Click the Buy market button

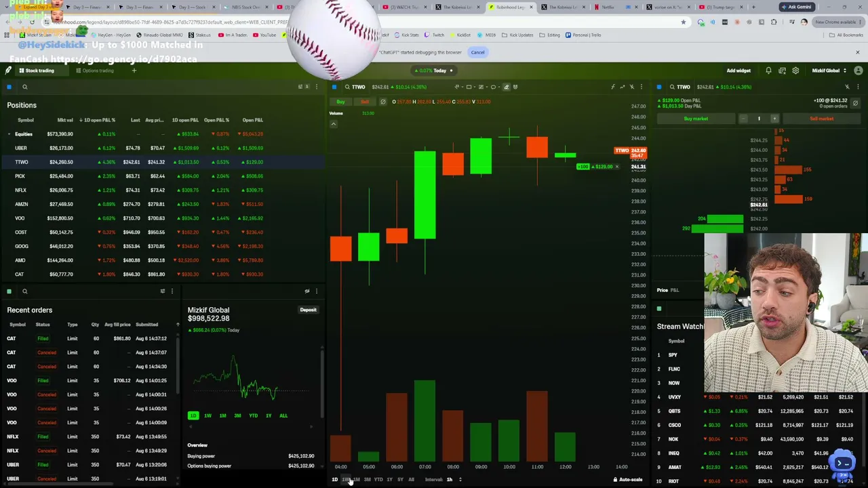pos(696,119)
